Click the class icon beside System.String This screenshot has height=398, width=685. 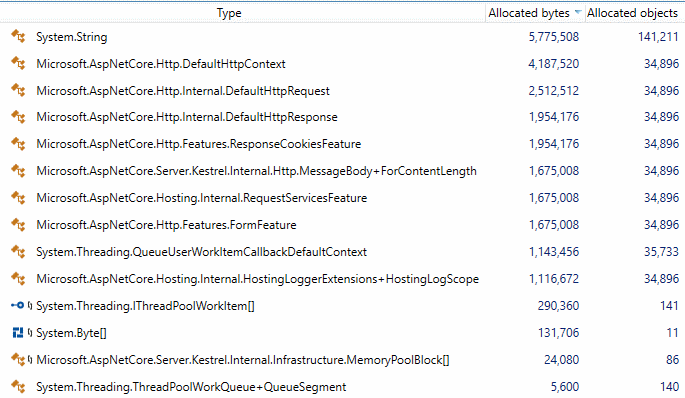pyautogui.click(x=18, y=37)
